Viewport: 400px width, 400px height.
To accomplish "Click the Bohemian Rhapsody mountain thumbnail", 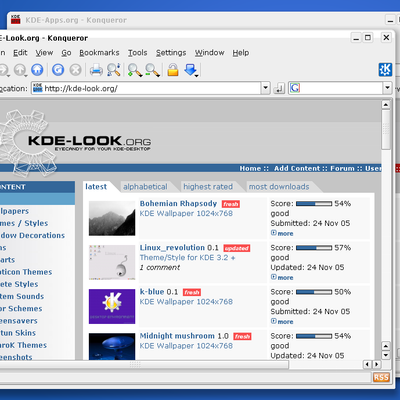I will (112, 218).
